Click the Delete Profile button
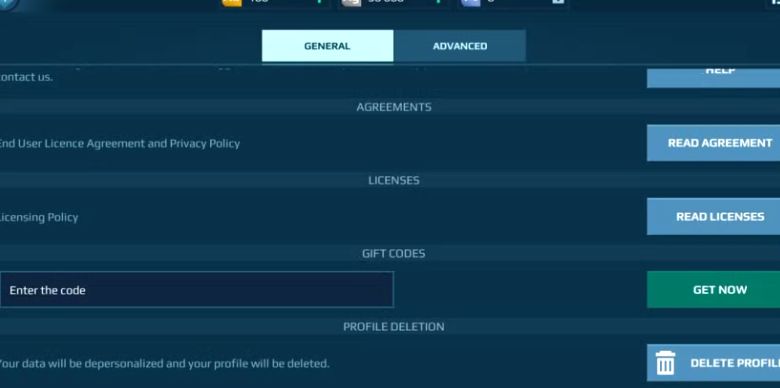The image size is (780, 388). 713,363
